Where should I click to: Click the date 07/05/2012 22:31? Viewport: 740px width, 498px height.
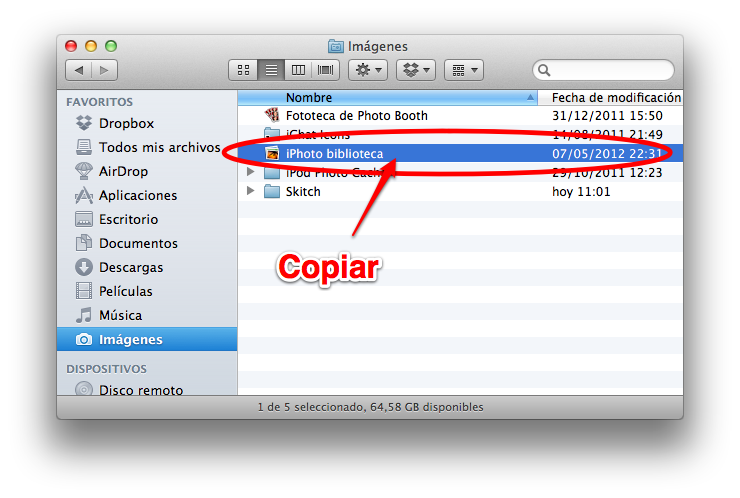(607, 153)
